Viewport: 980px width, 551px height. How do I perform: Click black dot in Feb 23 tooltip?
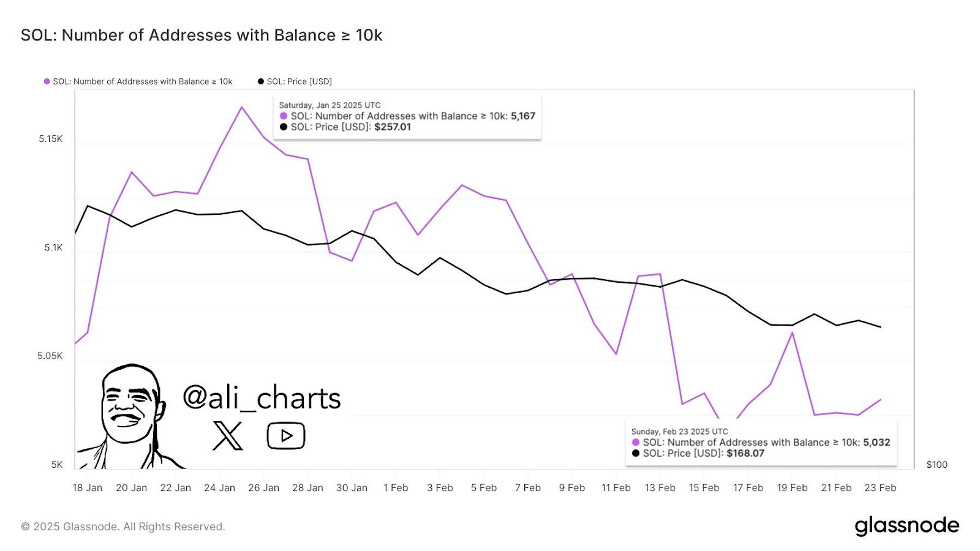pyautogui.click(x=636, y=454)
